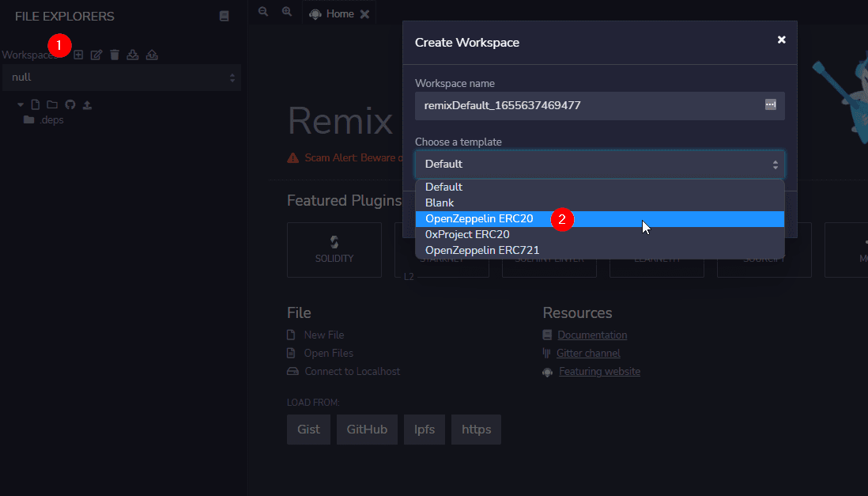The height and width of the screenshot is (496, 868).
Task: Open File Explorers documentation book icon
Action: [x=225, y=16]
